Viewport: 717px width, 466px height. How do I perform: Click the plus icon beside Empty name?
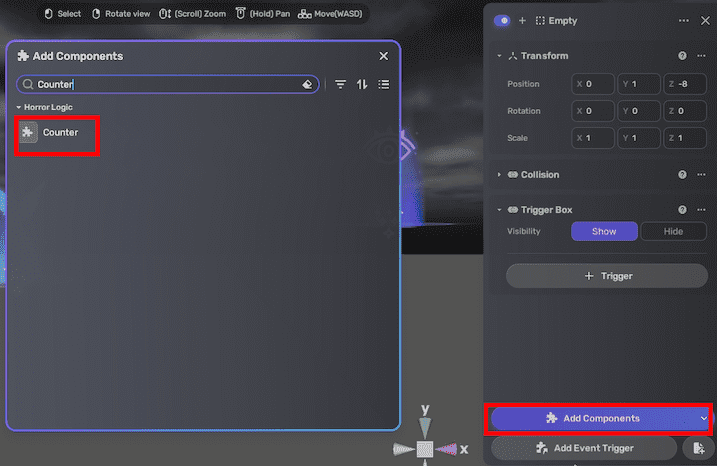click(522, 20)
